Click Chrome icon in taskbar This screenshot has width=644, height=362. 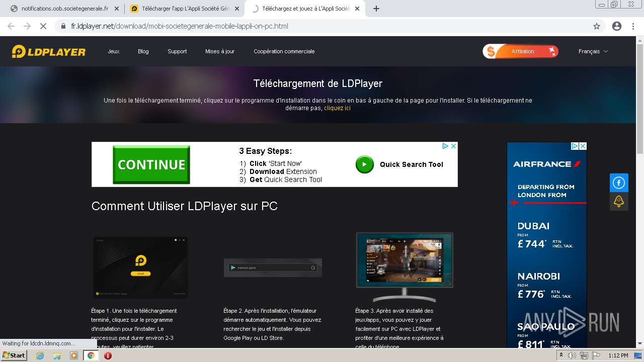pos(91,355)
